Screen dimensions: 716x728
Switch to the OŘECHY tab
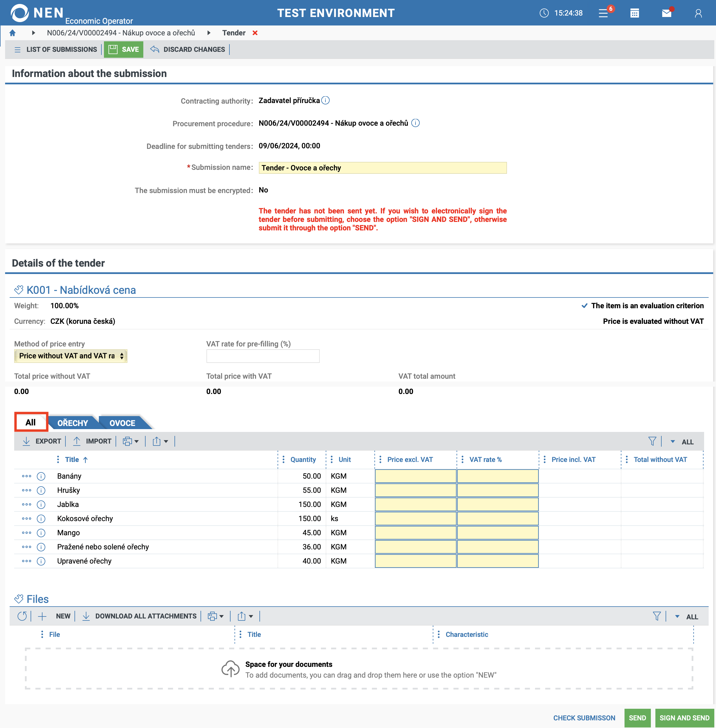(x=73, y=423)
